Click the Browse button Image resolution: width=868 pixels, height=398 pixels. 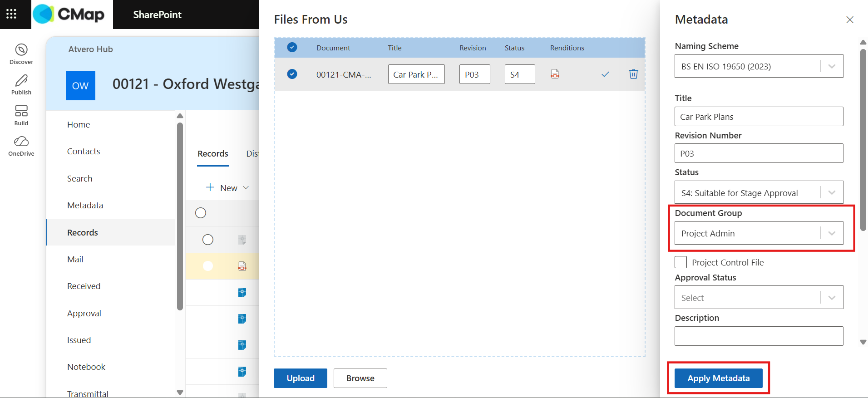click(360, 378)
